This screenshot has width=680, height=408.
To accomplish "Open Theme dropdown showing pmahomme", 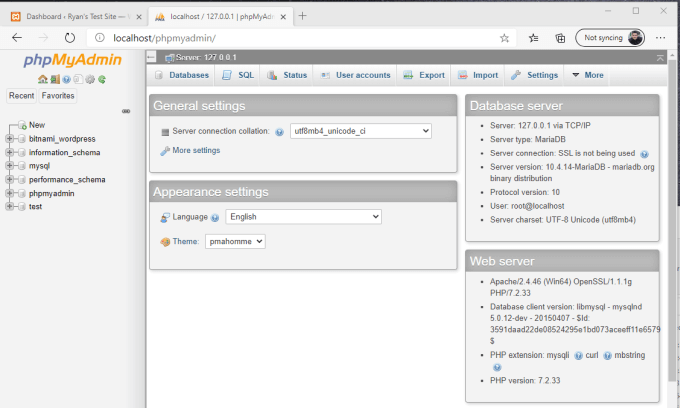I will click(235, 242).
